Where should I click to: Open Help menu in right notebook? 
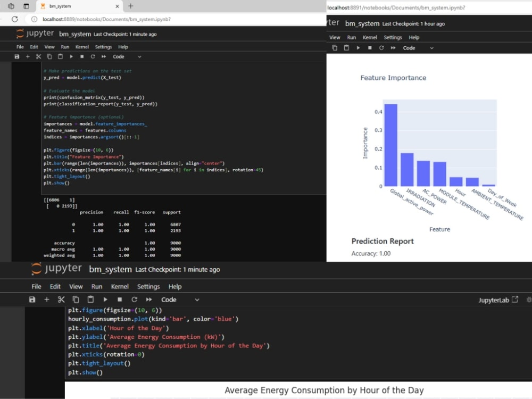414,37
